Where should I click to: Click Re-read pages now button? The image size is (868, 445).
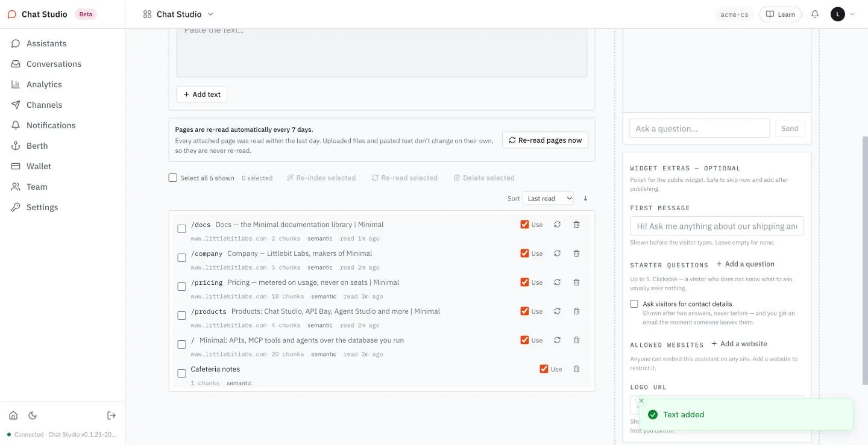[x=546, y=140]
